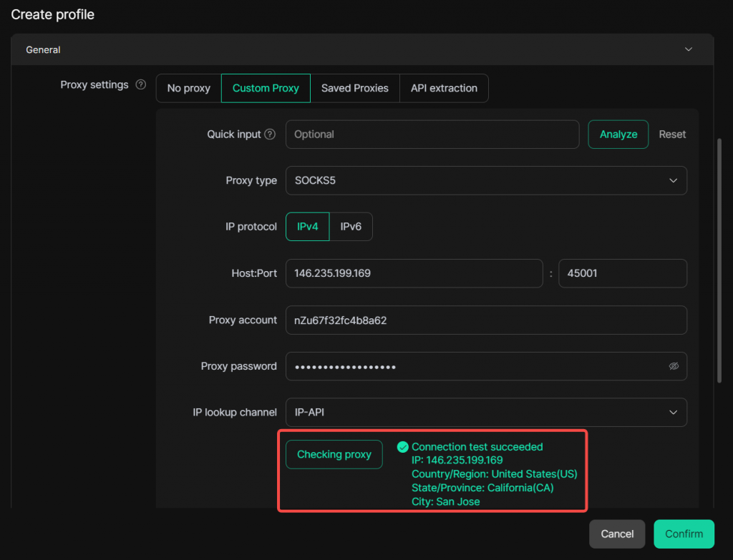Image resolution: width=733 pixels, height=560 pixels.
Task: Click the green connection success checkmark icon
Action: [x=402, y=447]
